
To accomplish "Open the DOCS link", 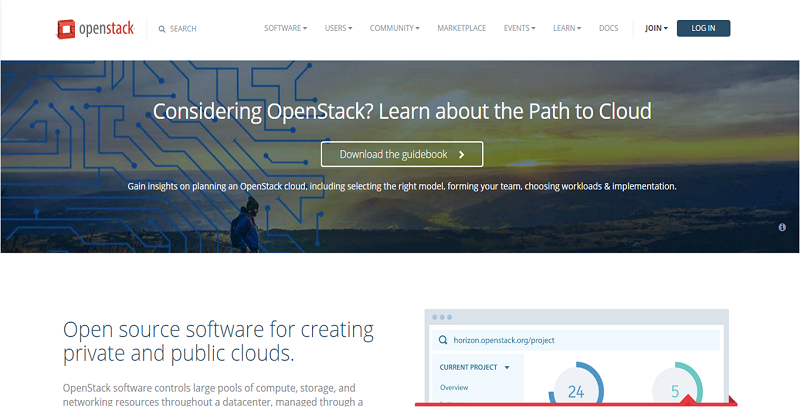I will click(x=608, y=28).
